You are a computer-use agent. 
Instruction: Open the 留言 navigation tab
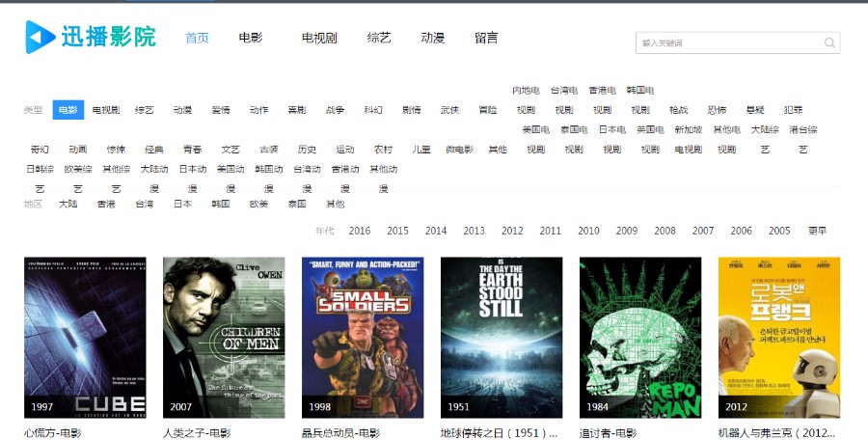pyautogui.click(x=486, y=38)
